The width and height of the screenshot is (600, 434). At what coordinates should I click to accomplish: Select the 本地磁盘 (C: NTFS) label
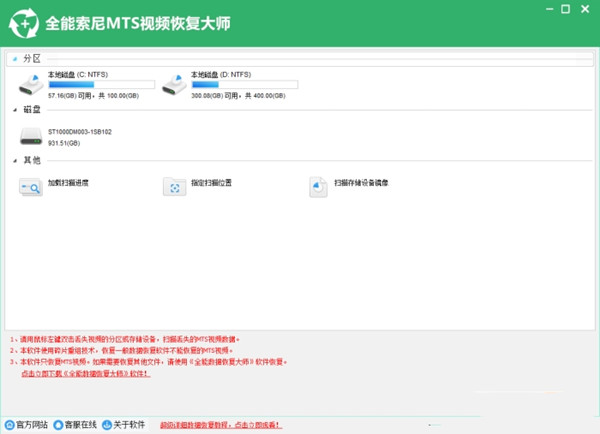point(78,75)
